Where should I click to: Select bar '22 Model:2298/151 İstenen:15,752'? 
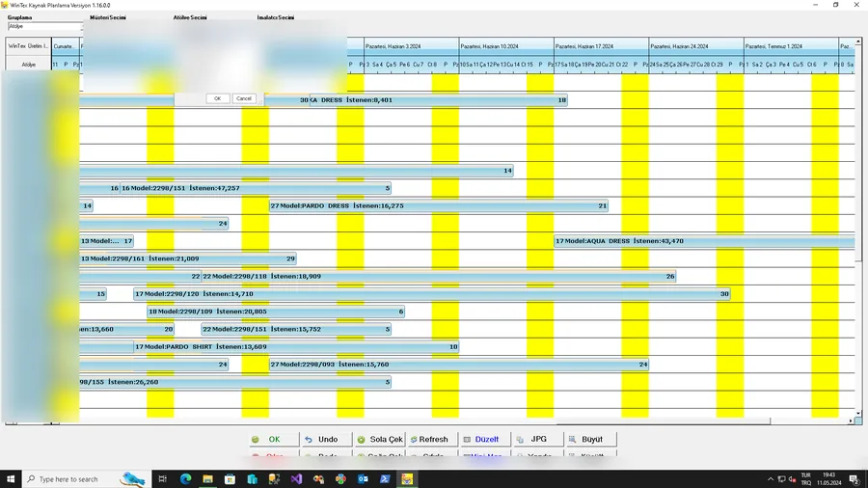pyautogui.click(x=296, y=330)
